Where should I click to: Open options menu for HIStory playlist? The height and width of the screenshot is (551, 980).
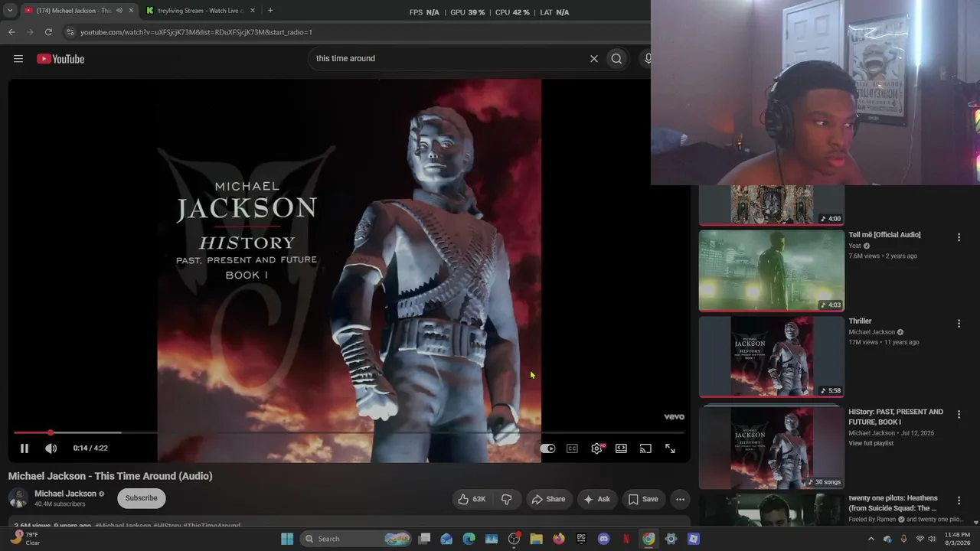pyautogui.click(x=959, y=415)
